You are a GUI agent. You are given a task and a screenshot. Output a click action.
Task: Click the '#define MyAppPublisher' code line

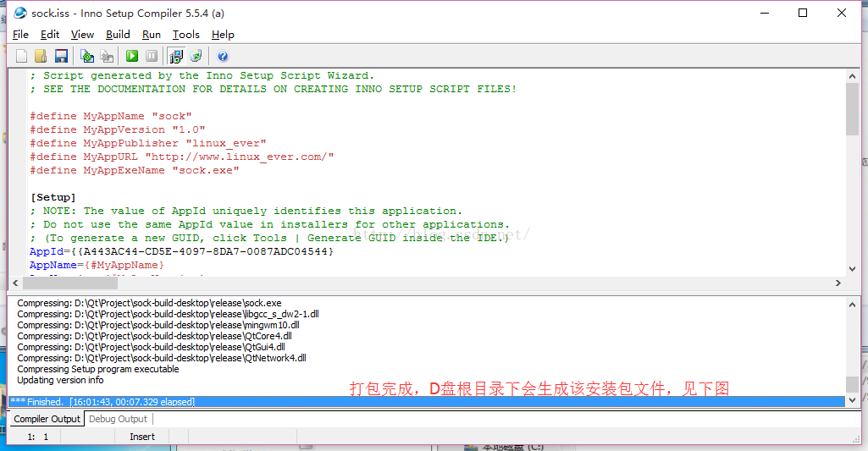148,143
